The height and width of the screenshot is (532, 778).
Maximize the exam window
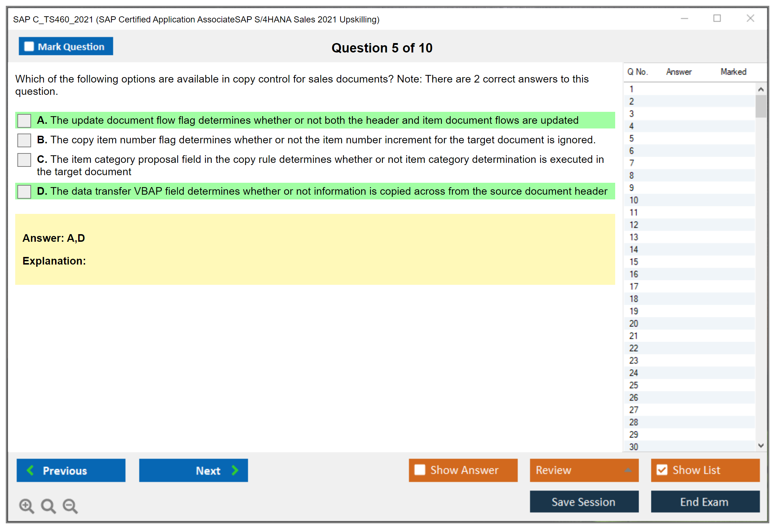[x=717, y=18]
